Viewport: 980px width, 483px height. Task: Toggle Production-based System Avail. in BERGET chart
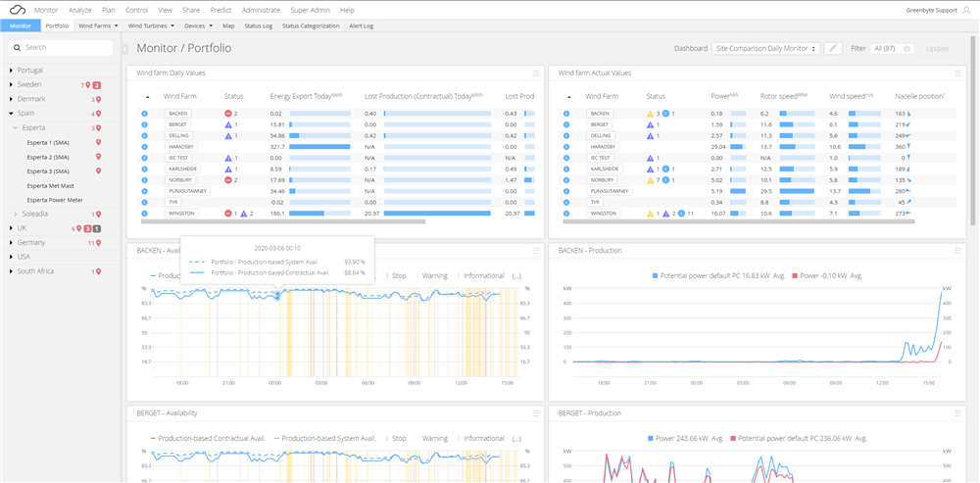click(325, 439)
